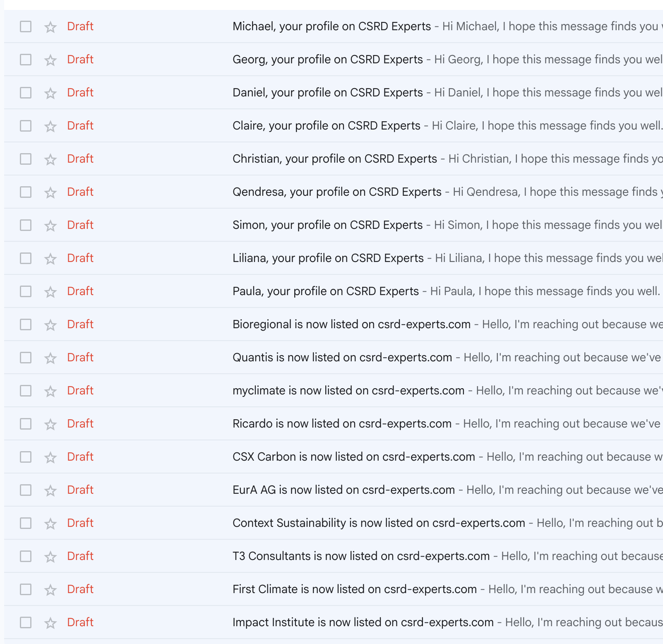Star the Claire profile draft
This screenshot has height=644, width=663.
tap(50, 126)
